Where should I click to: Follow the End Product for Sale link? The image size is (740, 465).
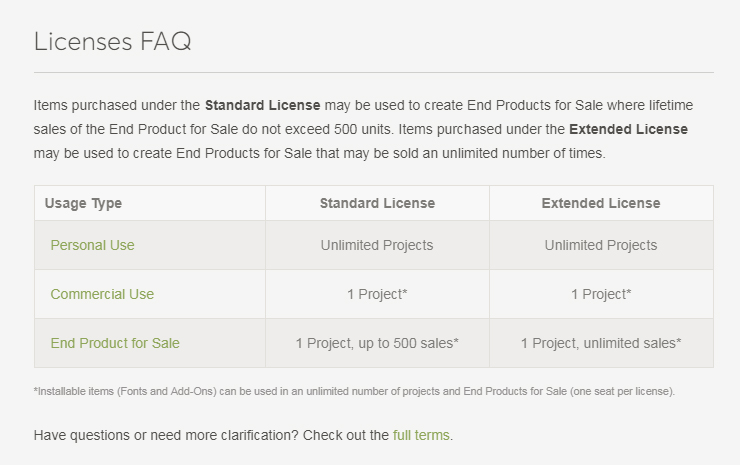click(115, 343)
